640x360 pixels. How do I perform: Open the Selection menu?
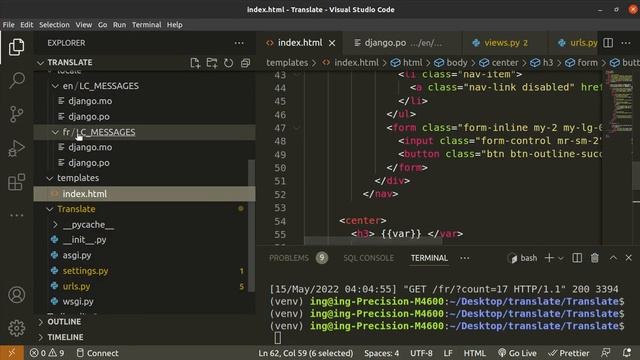[54, 25]
